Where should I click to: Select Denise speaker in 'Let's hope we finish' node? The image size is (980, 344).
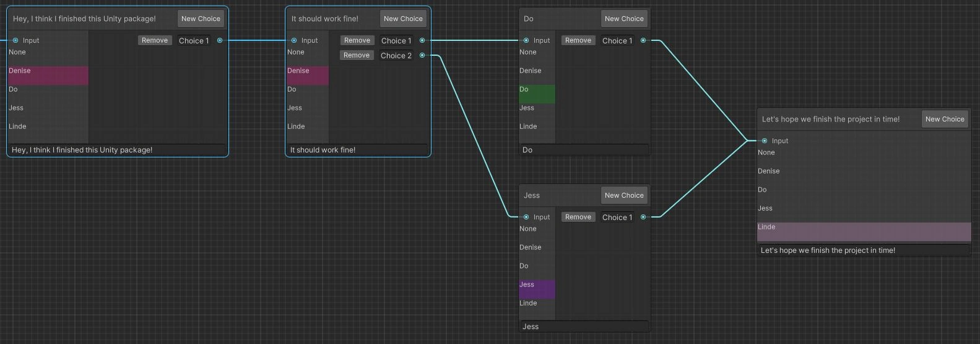coord(864,175)
